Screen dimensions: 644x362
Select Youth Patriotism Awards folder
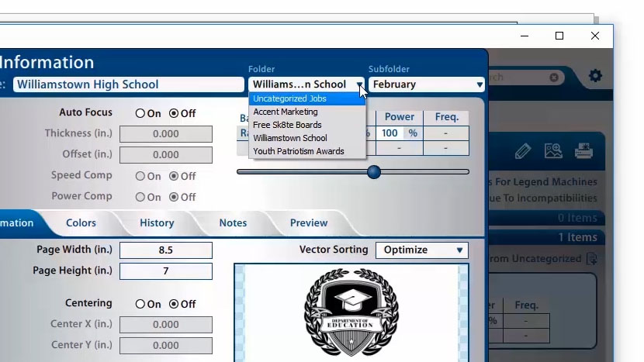coord(299,151)
